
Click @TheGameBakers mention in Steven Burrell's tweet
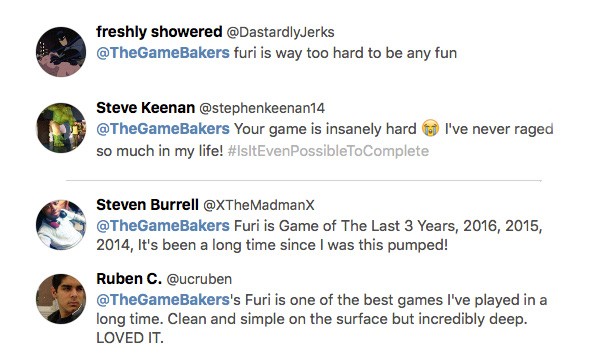pyautogui.click(x=163, y=226)
